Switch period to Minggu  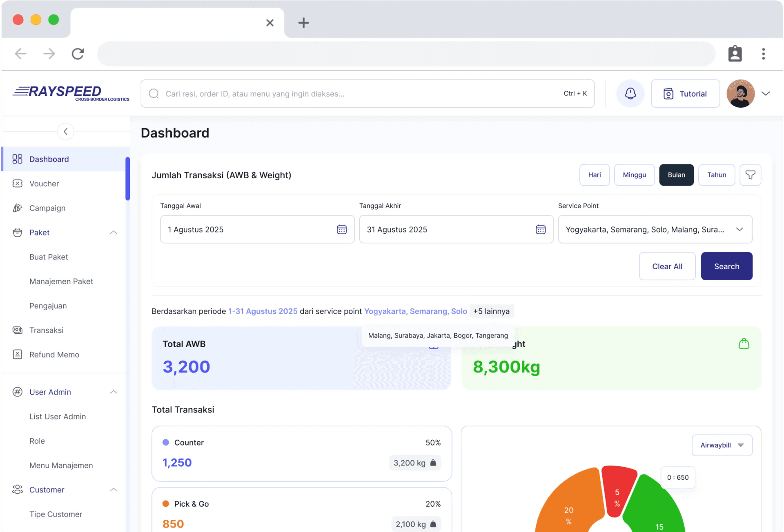634,175
